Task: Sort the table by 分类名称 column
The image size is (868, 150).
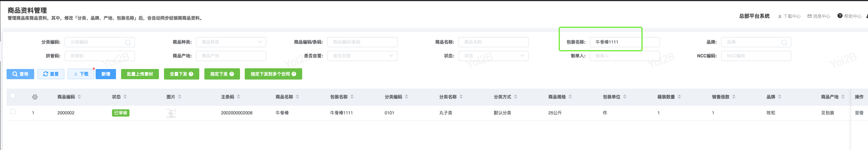Action: [x=461, y=97]
